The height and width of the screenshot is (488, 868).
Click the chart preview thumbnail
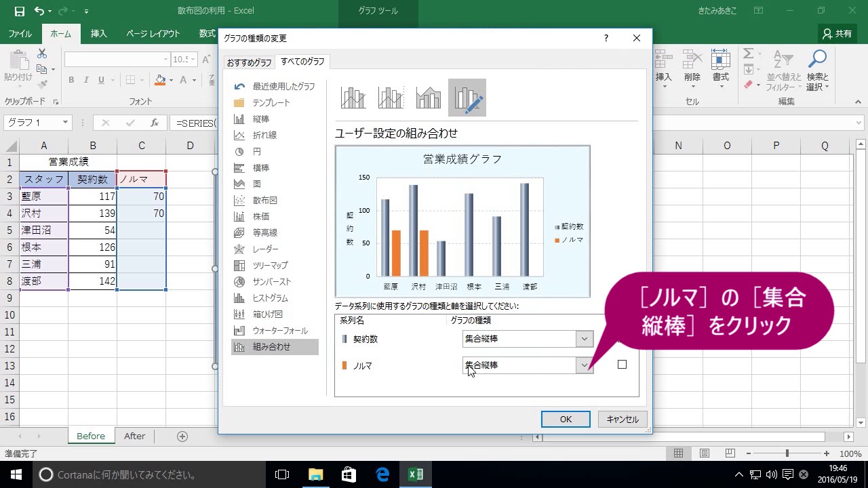pyautogui.click(x=462, y=222)
